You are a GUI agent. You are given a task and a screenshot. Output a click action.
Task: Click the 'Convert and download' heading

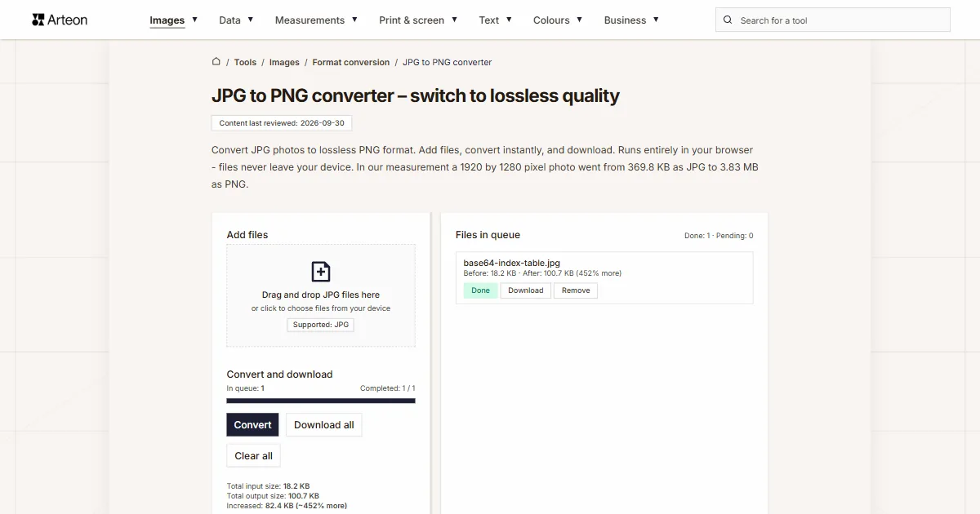pyautogui.click(x=279, y=374)
